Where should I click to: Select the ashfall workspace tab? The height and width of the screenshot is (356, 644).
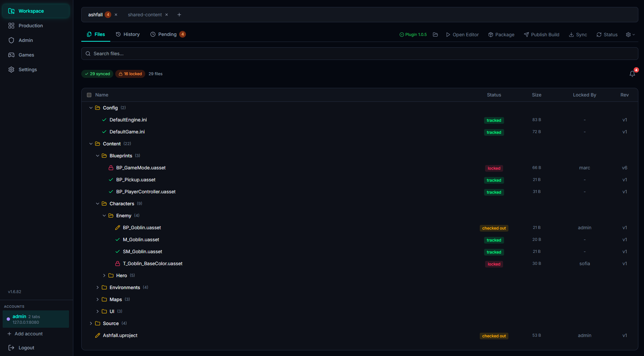[x=96, y=15]
